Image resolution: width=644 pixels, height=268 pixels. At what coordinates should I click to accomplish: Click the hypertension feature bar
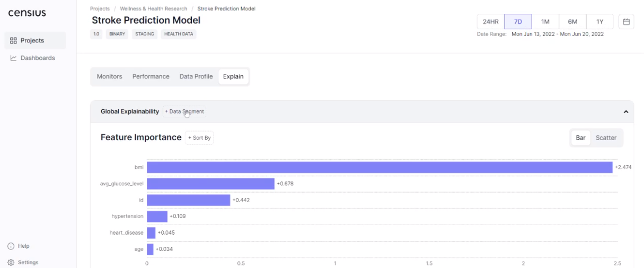(x=157, y=217)
